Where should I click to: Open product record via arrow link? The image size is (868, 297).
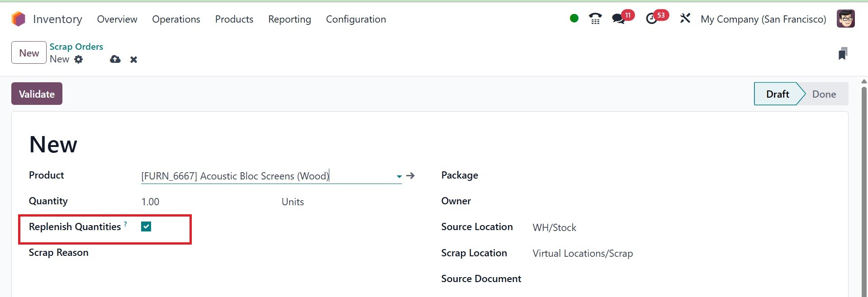coord(410,176)
